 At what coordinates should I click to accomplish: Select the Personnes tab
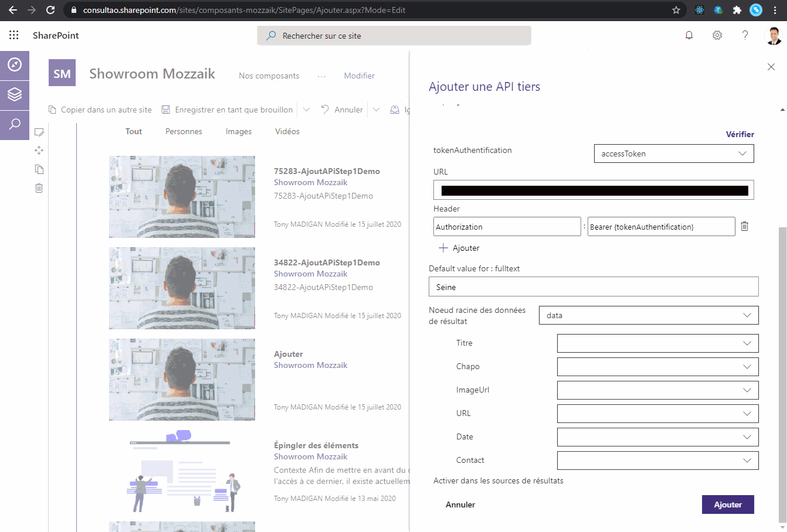[184, 131]
